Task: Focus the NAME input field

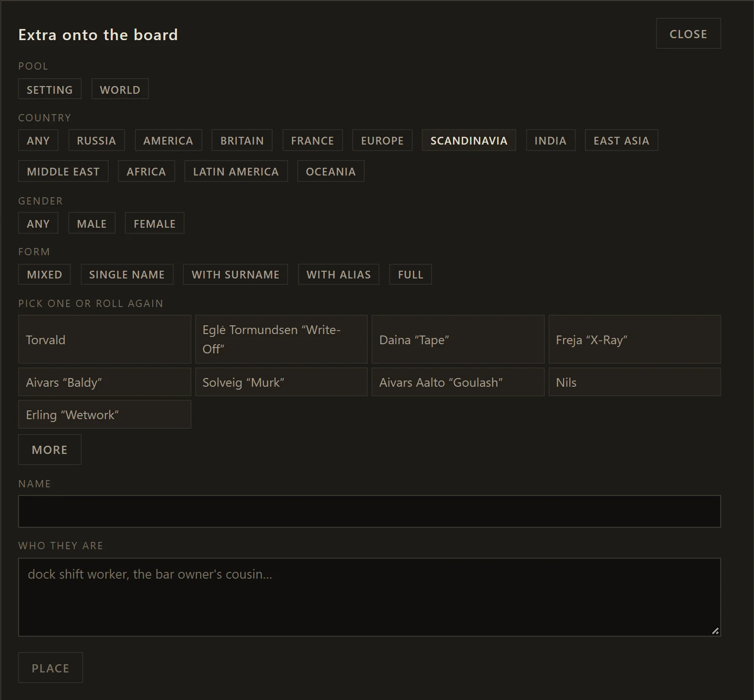Action: pos(369,511)
